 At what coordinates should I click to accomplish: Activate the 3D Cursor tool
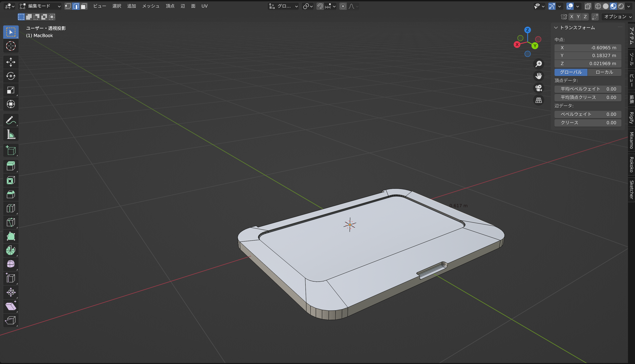pos(11,46)
